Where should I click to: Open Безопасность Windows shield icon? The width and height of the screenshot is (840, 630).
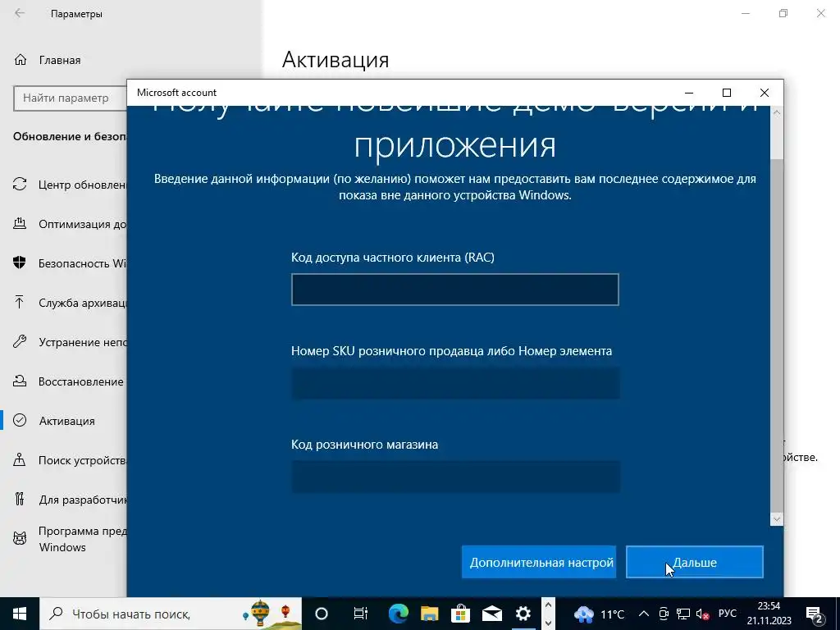pos(20,262)
